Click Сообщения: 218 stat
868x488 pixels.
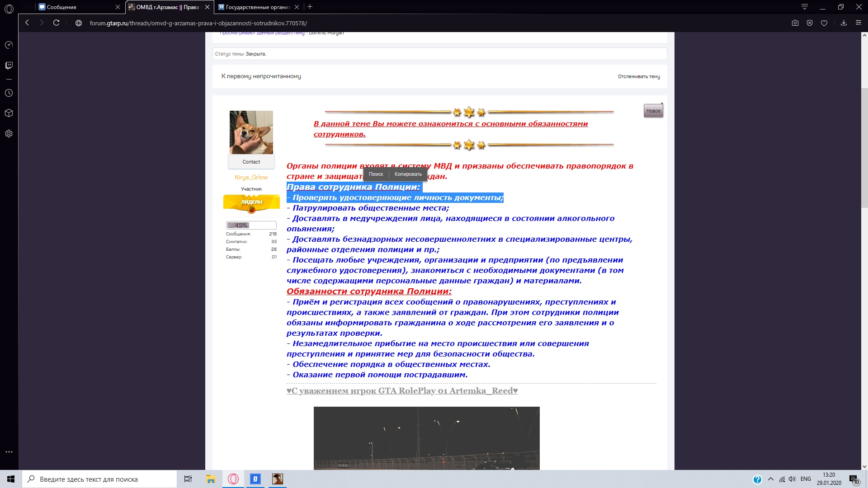251,234
